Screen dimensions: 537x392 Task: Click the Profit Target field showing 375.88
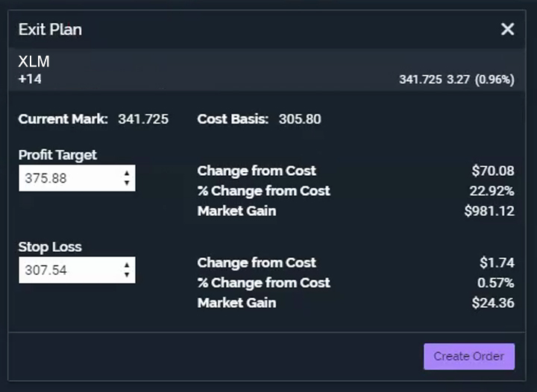[x=69, y=178]
